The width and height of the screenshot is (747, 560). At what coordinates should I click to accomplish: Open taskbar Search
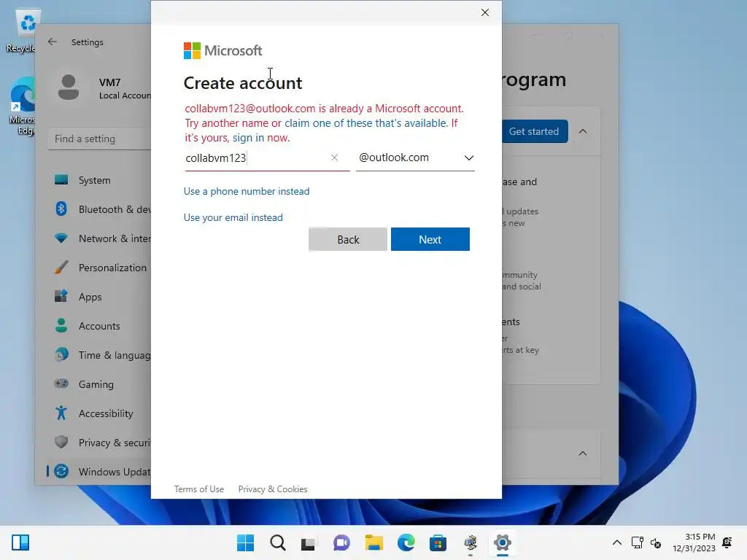(278, 542)
